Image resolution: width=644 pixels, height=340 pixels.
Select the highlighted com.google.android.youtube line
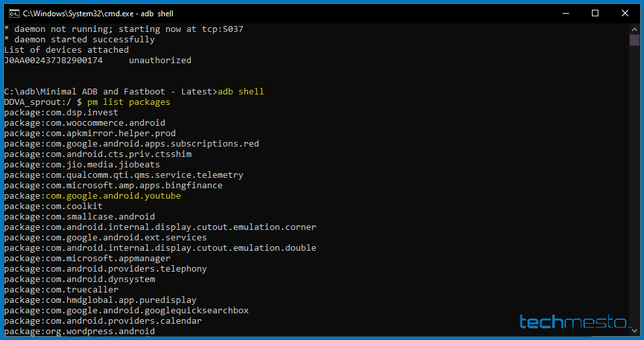tap(92, 196)
